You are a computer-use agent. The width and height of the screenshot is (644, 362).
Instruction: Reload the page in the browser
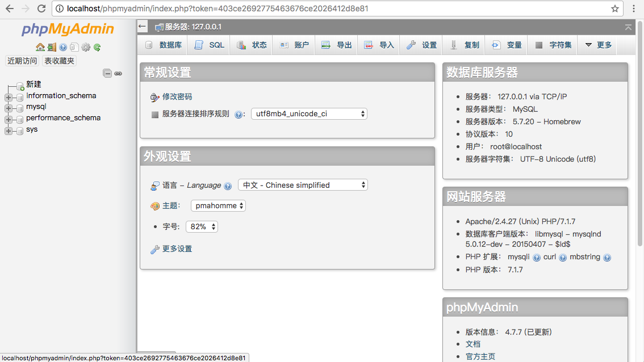click(41, 8)
